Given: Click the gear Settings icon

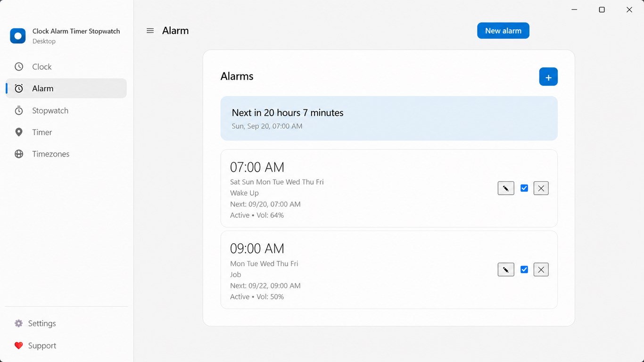Looking at the screenshot, I should 19,323.
